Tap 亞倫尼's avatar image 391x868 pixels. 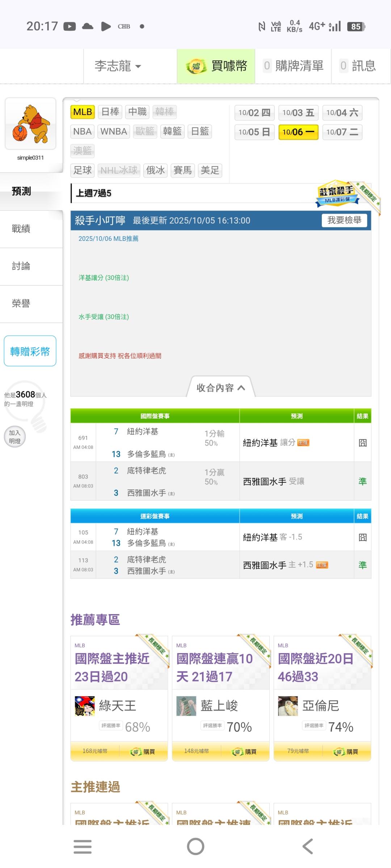click(287, 706)
